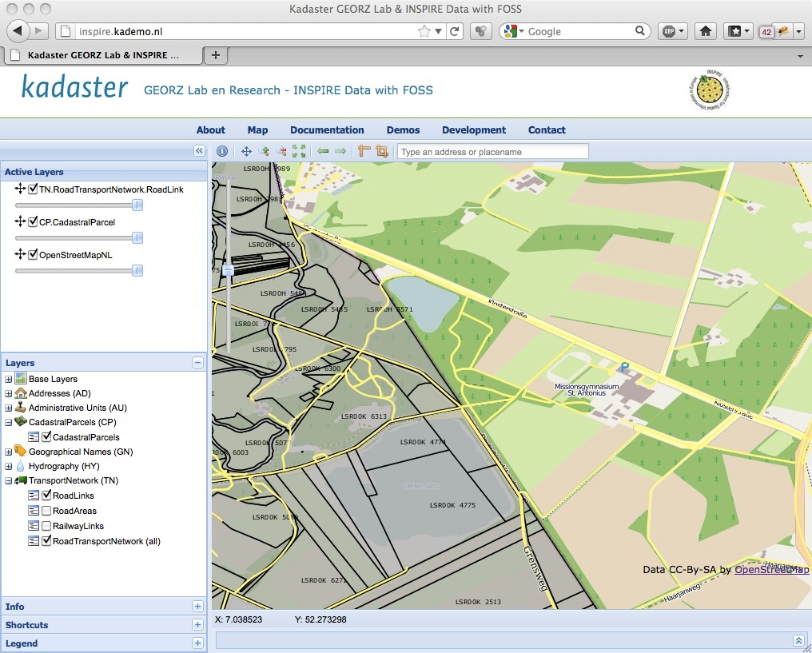Viewport: 812px width, 653px height.
Task: Click the browser home icon
Action: pyautogui.click(x=706, y=31)
